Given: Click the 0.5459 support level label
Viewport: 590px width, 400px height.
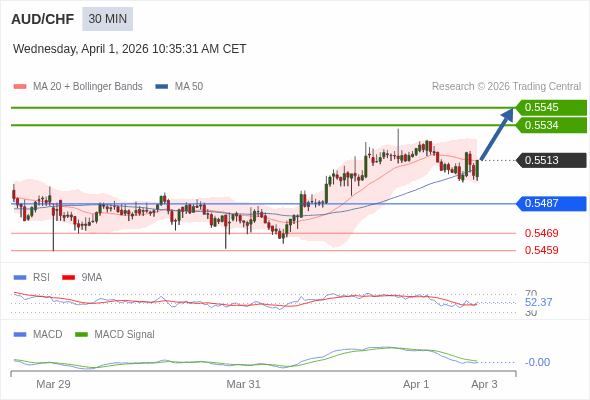Looking at the screenshot, I should pos(541,250).
